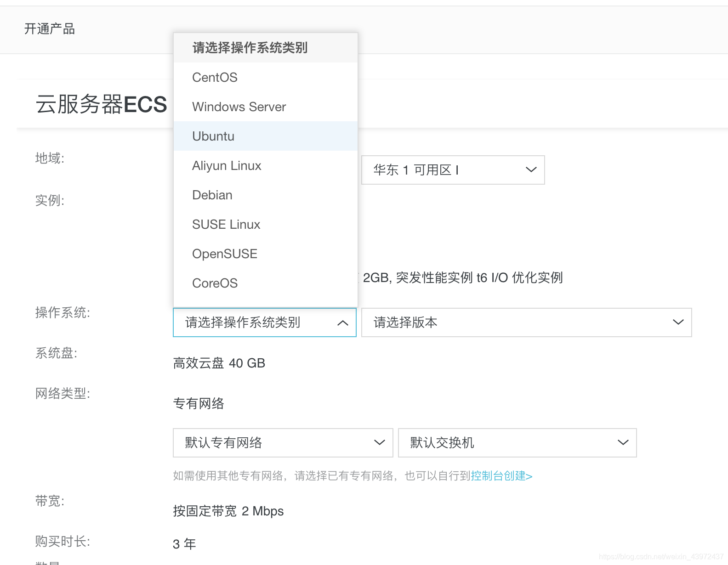Pick Aliyun Linux operating system
This screenshot has width=728, height=565.
coord(265,165)
